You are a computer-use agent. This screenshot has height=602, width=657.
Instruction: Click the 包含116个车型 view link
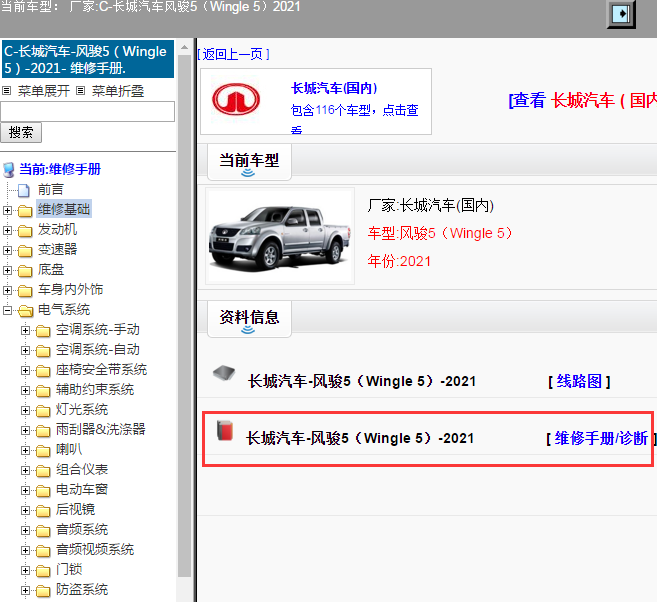coord(354,118)
